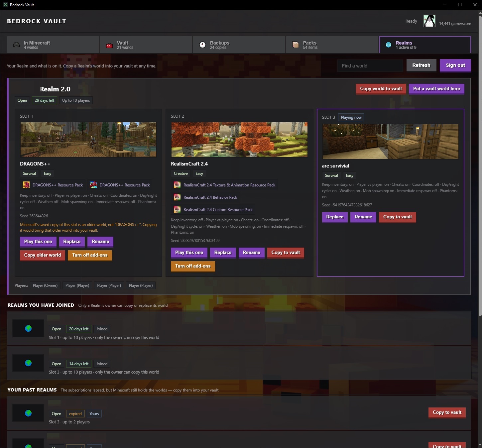Rename the RealismCraft 2.4 world

pos(251,253)
